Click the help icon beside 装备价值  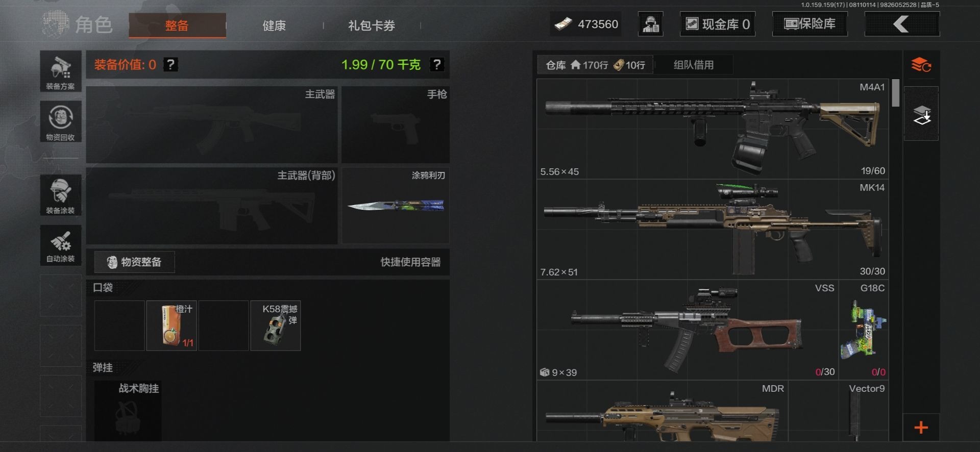click(170, 65)
